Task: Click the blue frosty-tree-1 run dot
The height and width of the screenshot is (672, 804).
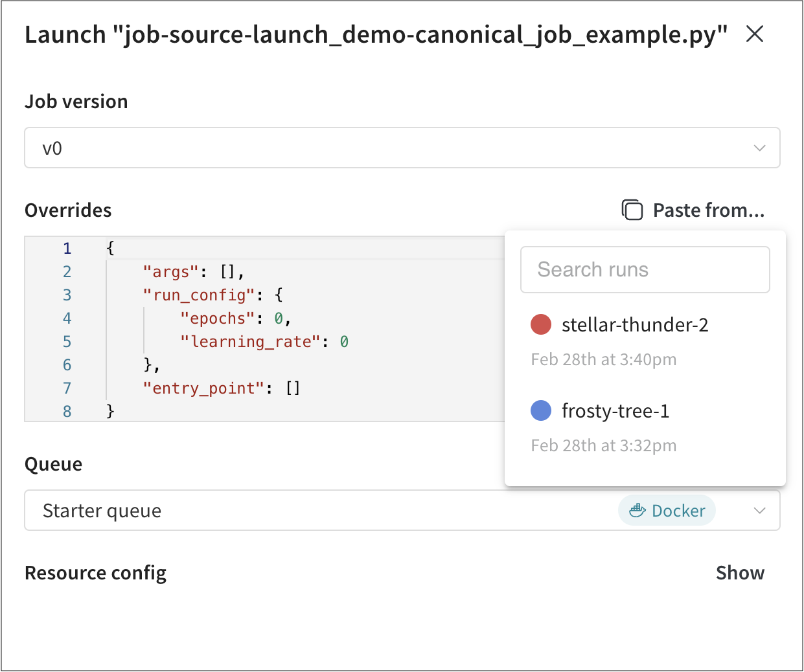Action: click(540, 410)
